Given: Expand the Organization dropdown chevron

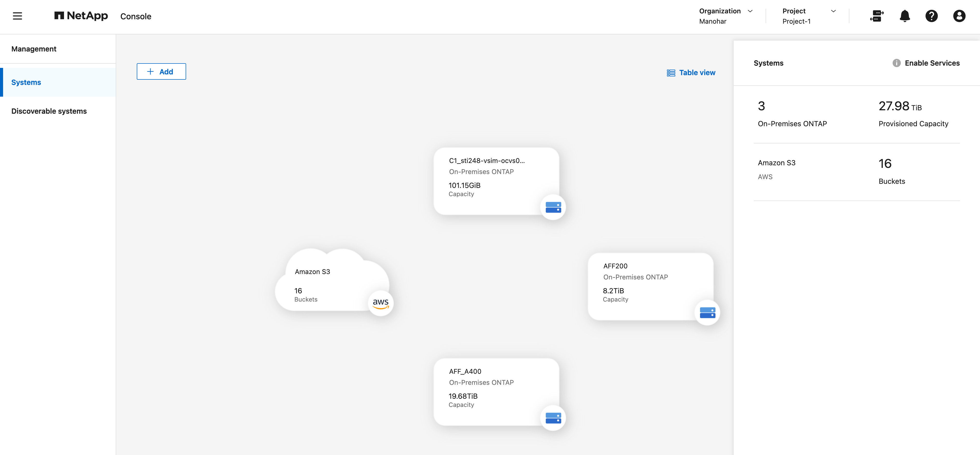Looking at the screenshot, I should [750, 11].
